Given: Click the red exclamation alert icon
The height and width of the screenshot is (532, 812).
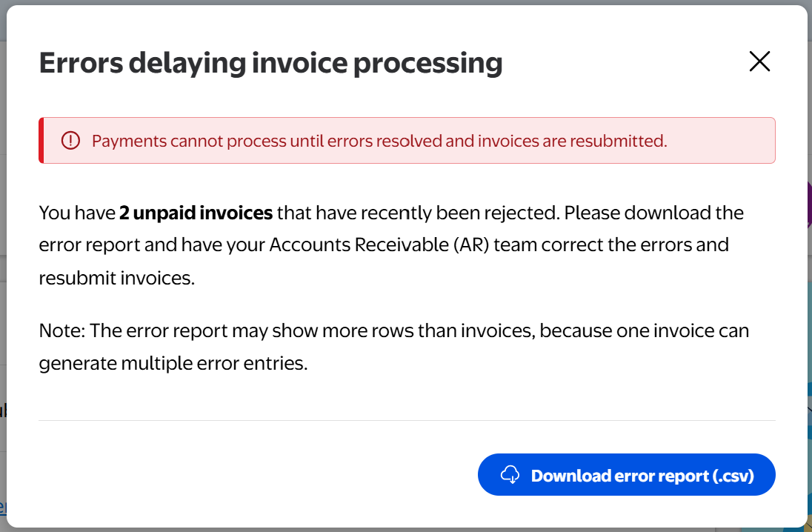Looking at the screenshot, I should pos(70,141).
